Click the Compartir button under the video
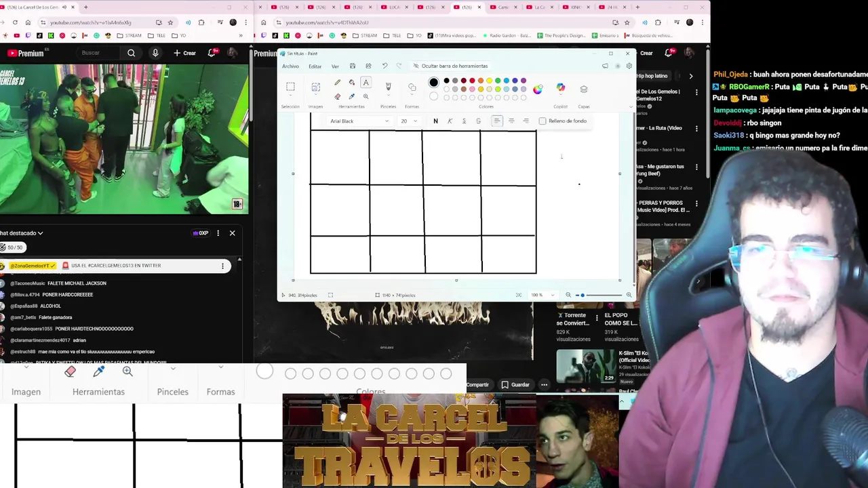868x488 pixels. [x=476, y=384]
